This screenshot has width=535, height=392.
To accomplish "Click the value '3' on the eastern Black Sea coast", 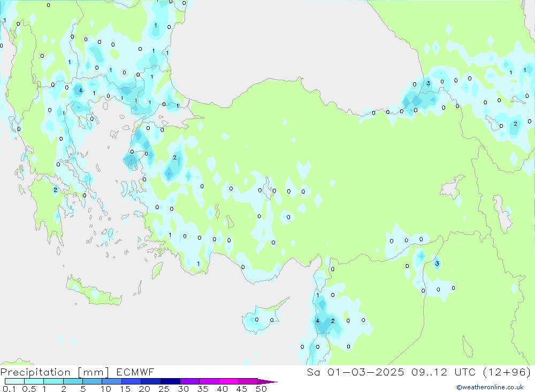I will tap(428, 83).
